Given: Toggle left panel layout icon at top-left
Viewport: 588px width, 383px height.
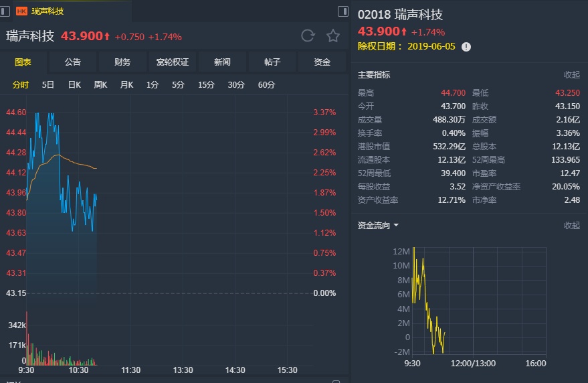Looking at the screenshot, I should pyautogui.click(x=5, y=11).
